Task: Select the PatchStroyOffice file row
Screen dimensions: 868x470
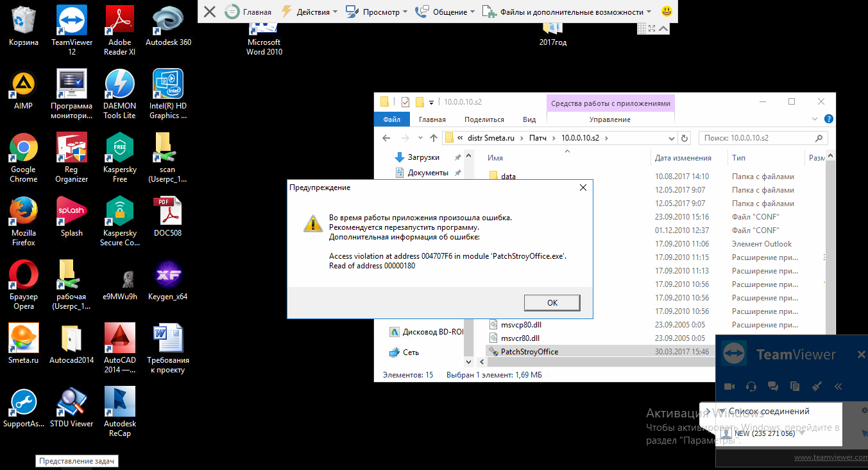Action: point(599,352)
